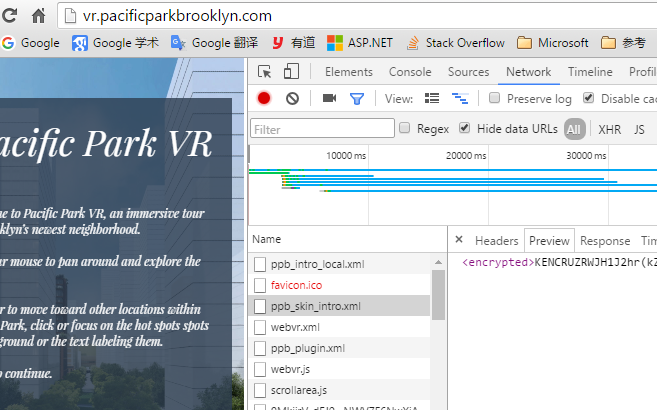Click the inspect element picker icon
This screenshot has height=410, width=657.
(265, 72)
